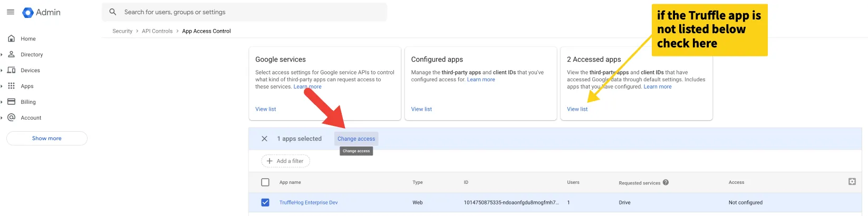Open Directory in the sidebar
Viewport: 868px width, 216px height.
point(32,54)
